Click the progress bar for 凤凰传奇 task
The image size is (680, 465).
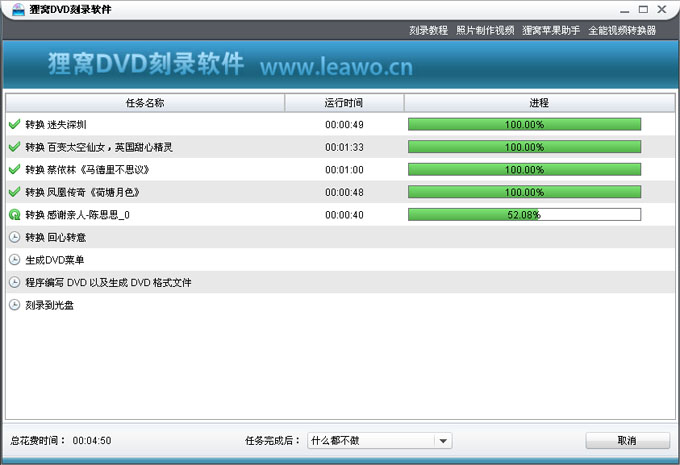tap(524, 192)
